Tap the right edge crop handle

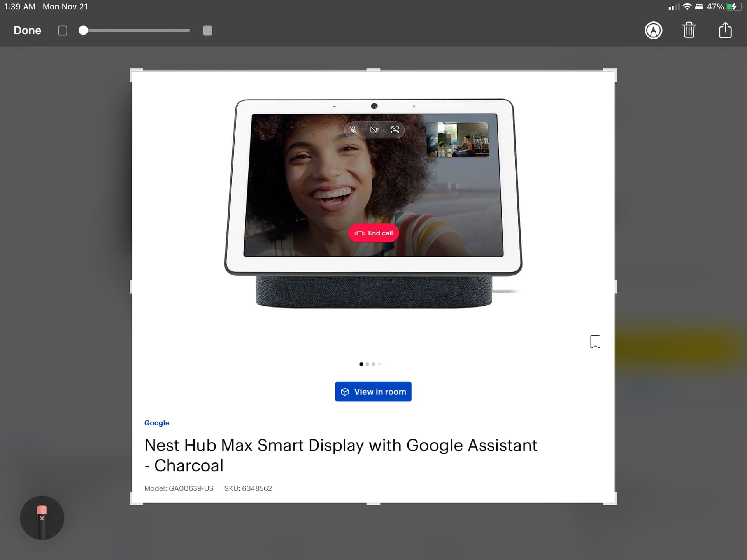tap(615, 287)
